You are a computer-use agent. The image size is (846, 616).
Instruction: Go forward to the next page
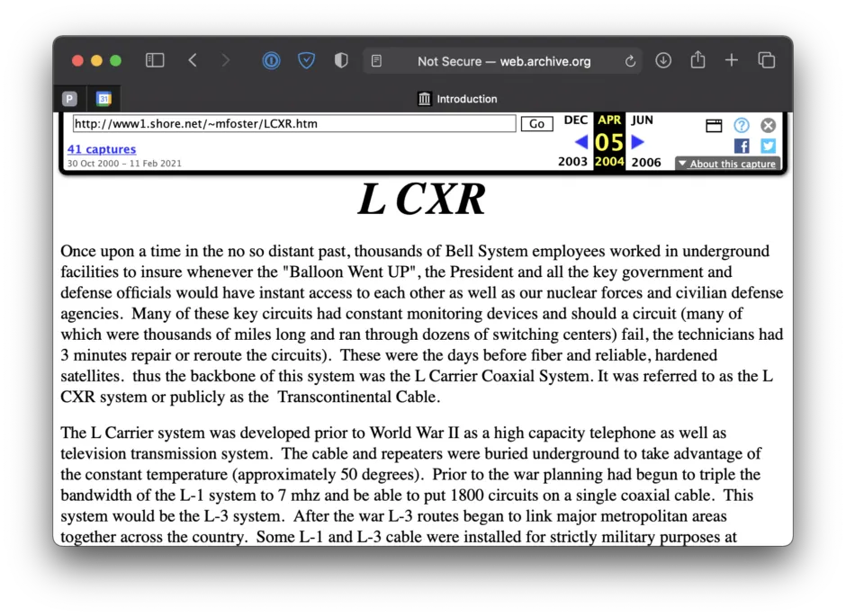click(x=226, y=60)
